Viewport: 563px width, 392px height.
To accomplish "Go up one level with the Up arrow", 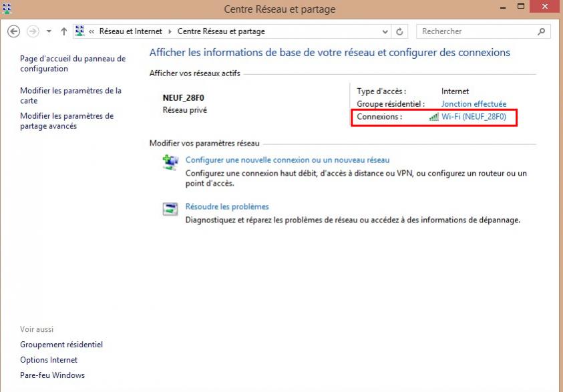I will tap(64, 31).
